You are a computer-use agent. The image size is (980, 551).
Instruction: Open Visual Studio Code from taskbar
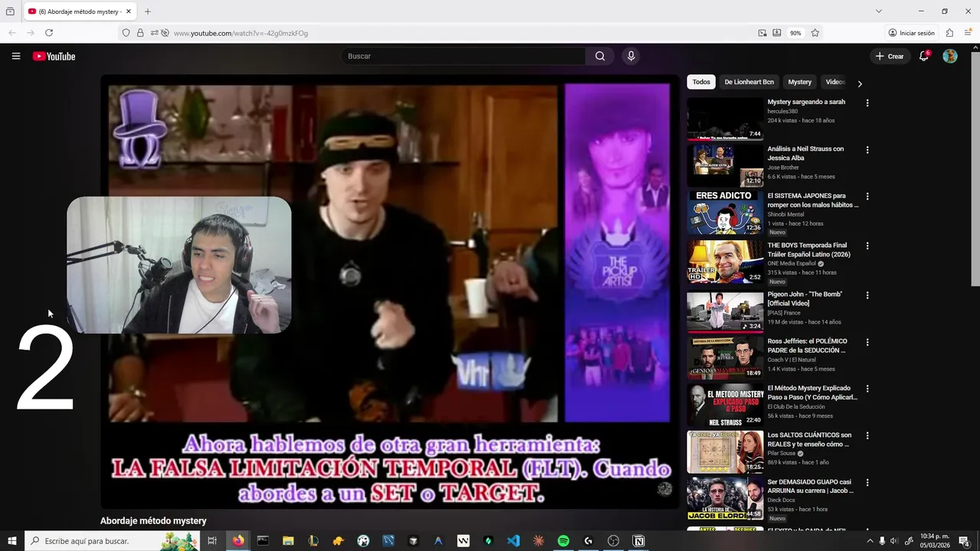pyautogui.click(x=514, y=541)
